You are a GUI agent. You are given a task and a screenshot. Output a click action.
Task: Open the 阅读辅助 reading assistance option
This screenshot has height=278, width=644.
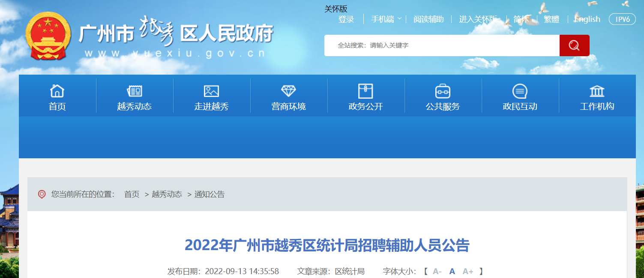428,19
